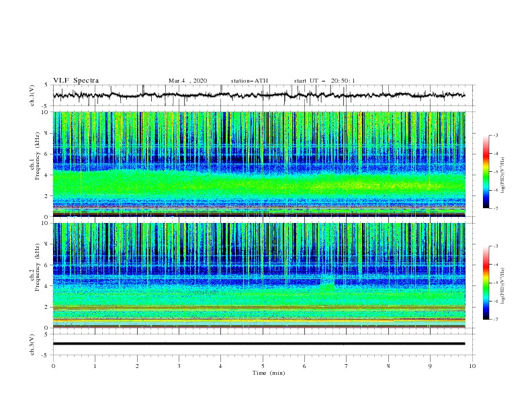Click the ch.2 "Frequency (kHz)" axis label
Viewport: 532px width, 411px height.
pos(38,267)
